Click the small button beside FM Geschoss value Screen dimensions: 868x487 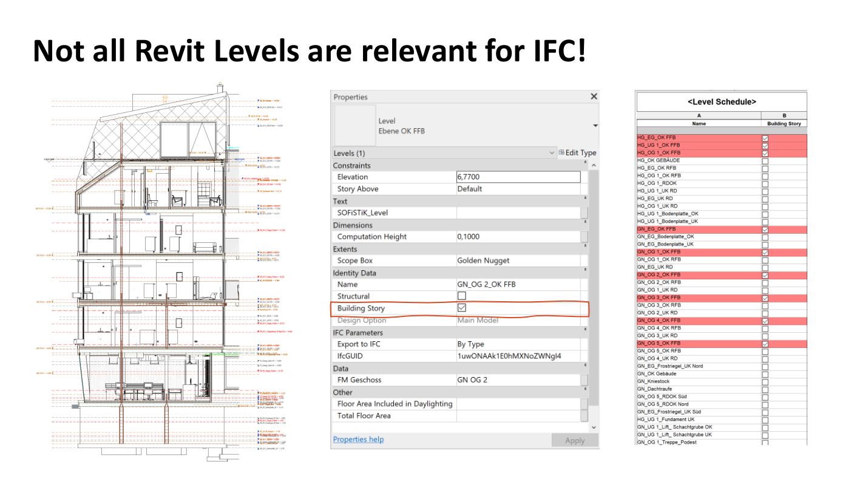tap(584, 380)
